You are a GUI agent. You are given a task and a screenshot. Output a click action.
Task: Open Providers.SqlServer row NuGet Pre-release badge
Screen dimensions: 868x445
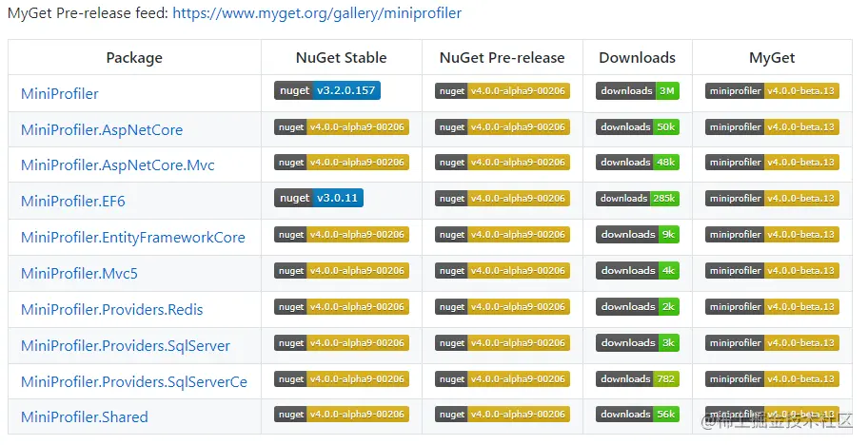[503, 342]
